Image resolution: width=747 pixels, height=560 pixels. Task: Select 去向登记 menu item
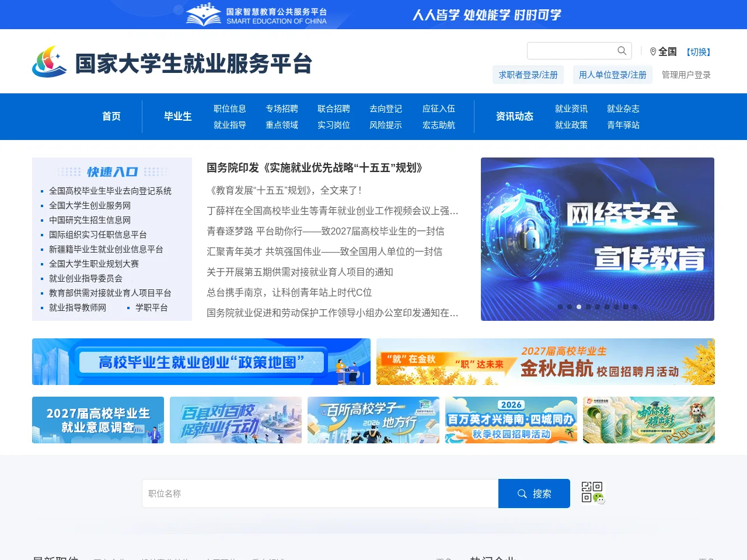[386, 108]
